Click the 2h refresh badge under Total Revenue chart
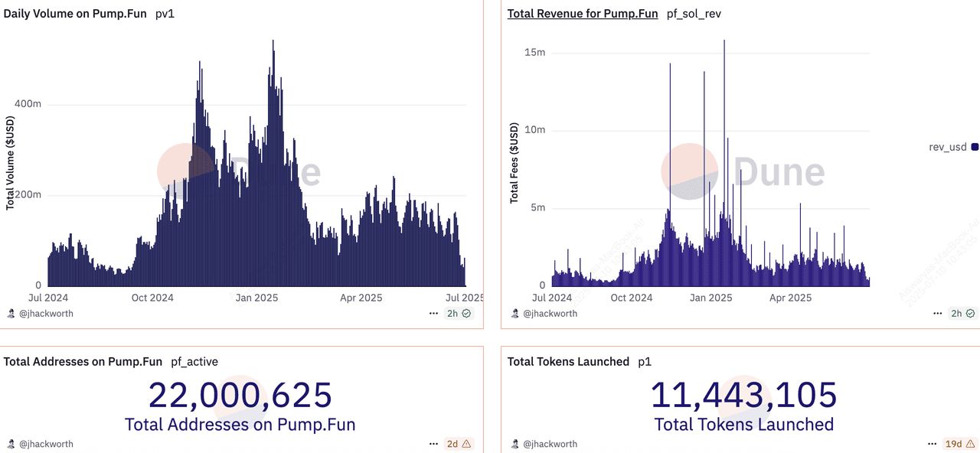This screenshot has height=453, width=980. pyautogui.click(x=962, y=313)
